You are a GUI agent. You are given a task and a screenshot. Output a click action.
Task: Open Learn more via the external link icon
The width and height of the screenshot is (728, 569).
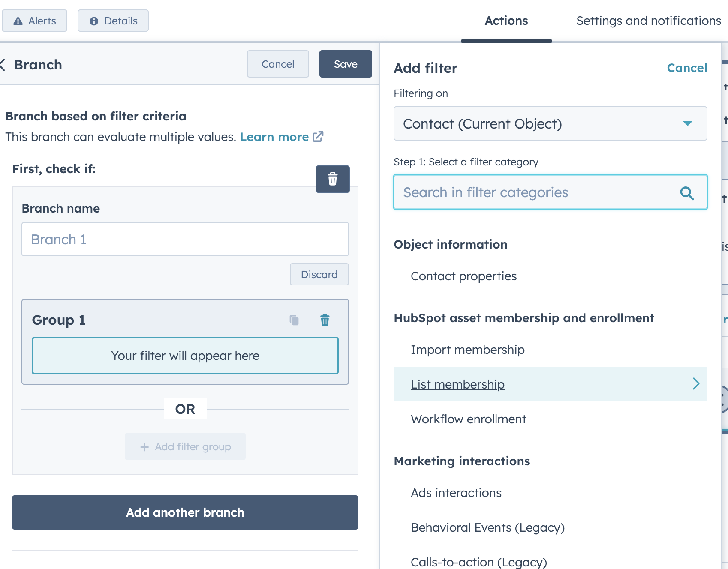pyautogui.click(x=318, y=137)
